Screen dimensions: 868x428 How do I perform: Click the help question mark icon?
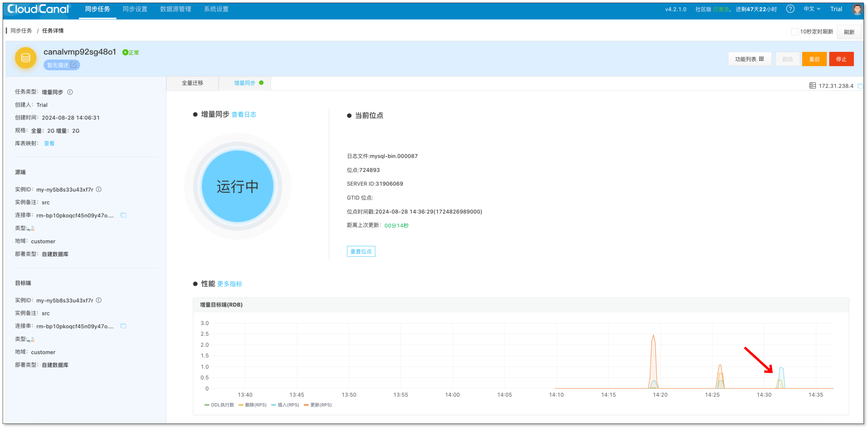point(790,9)
